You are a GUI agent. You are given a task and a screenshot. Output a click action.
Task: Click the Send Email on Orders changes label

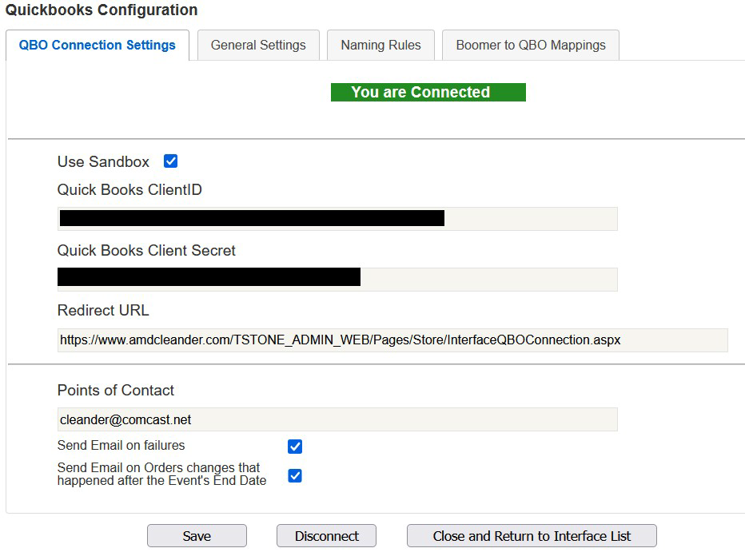click(x=161, y=474)
